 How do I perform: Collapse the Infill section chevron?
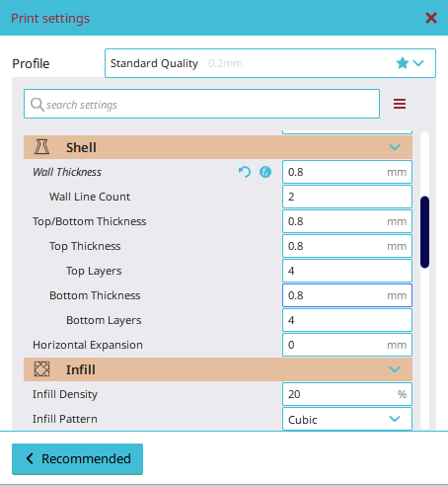coord(395,369)
